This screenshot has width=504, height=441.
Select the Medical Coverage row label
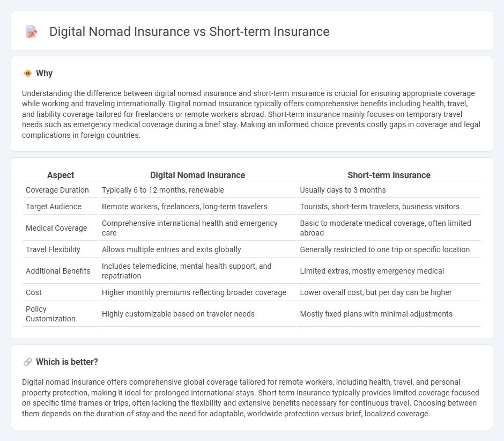point(56,228)
